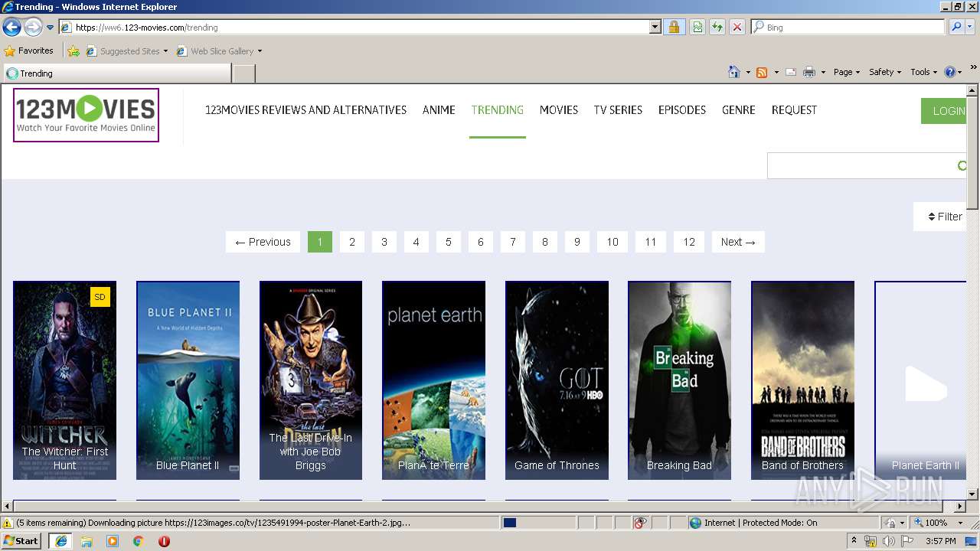Viewport: 980px width, 551px height.
Task: Click the 123Movies site logo
Action: point(86,115)
